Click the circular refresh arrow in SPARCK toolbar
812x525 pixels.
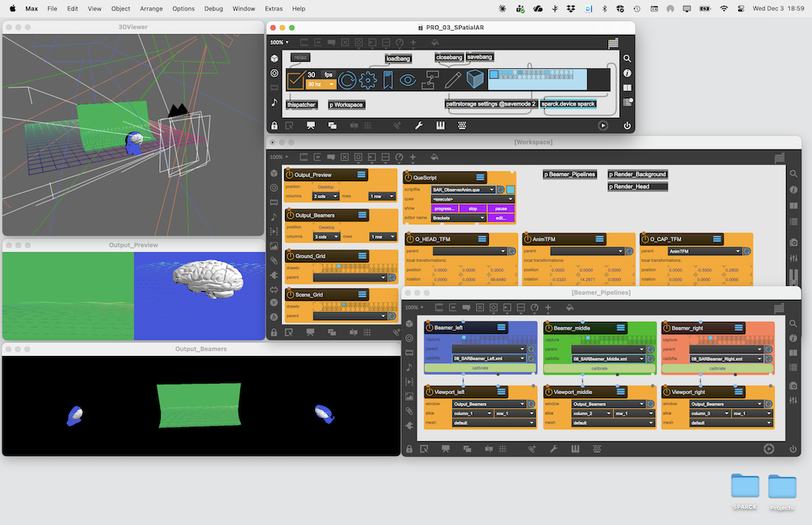click(347, 80)
